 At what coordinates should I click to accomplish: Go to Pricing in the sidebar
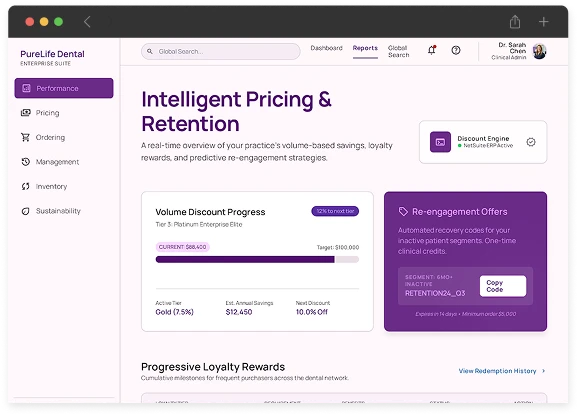64,113
